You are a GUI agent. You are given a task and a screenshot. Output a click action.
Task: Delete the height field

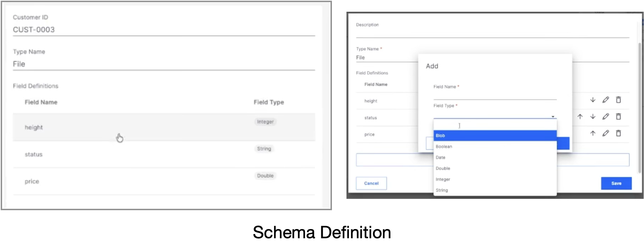[x=618, y=100]
